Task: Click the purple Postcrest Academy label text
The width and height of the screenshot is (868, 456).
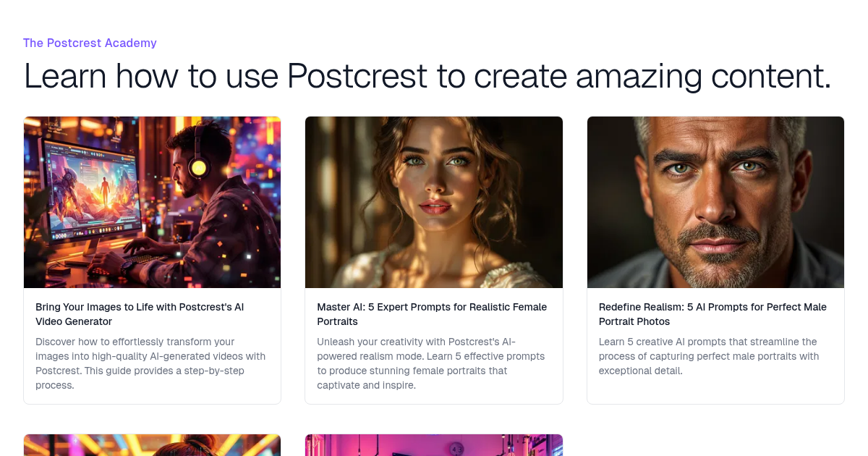Action: click(90, 43)
